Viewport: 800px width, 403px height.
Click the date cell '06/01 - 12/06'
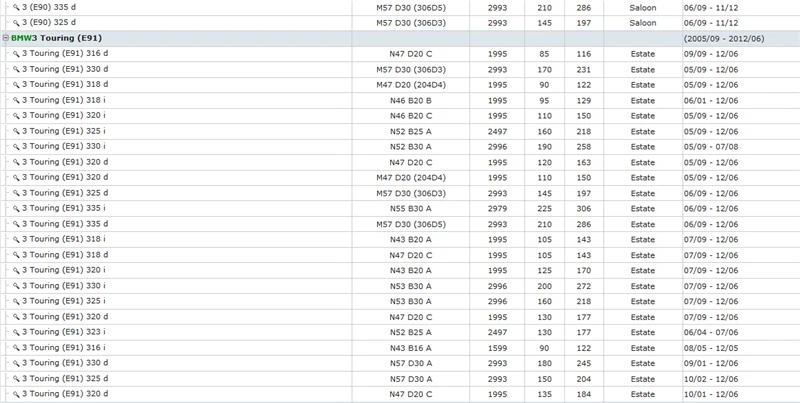(711, 100)
